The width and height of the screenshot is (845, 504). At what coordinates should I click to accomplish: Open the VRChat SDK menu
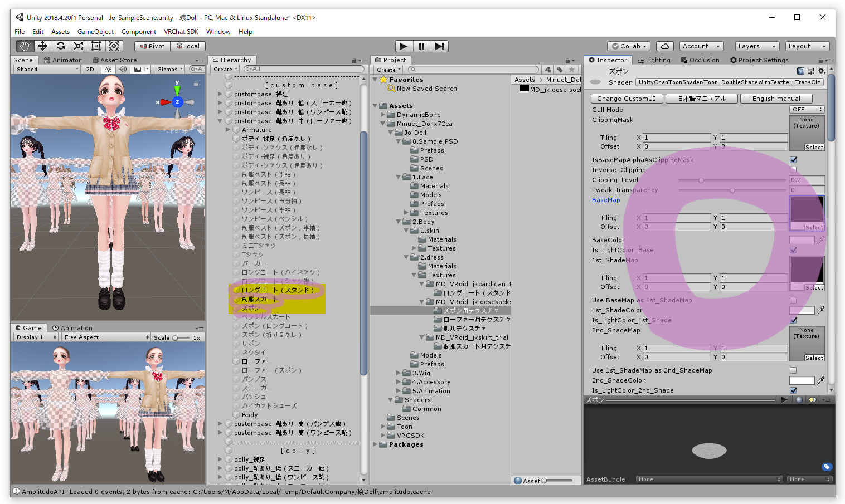pyautogui.click(x=181, y=32)
